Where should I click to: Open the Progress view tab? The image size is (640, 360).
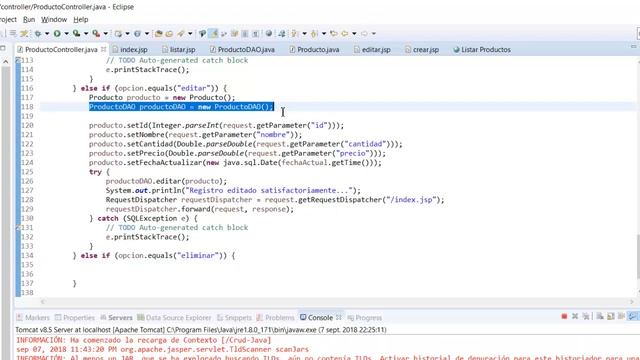(364, 317)
